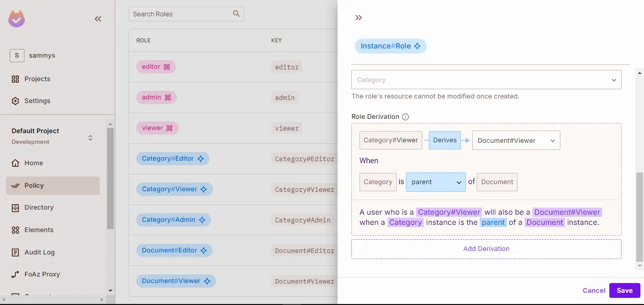Click the Elements sidebar icon
This screenshot has height=305, width=644.
pyautogui.click(x=15, y=230)
